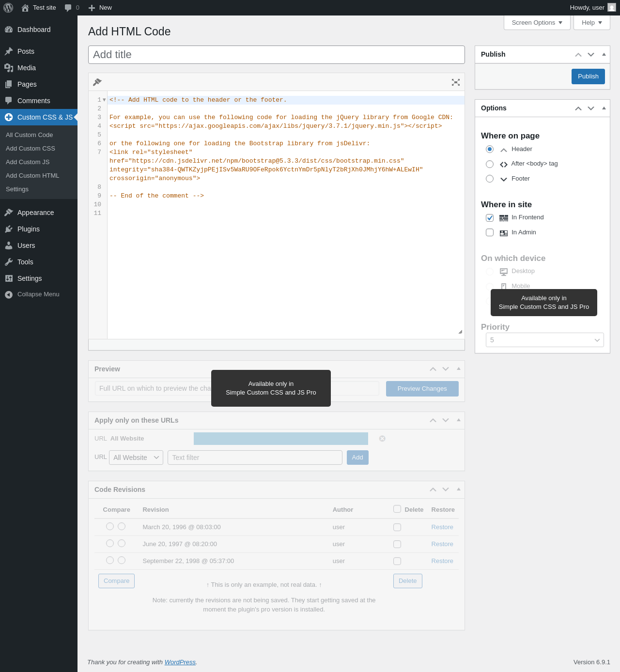The width and height of the screenshot is (620, 672).
Task: Click the editor resize handle corner
Action: [460, 332]
